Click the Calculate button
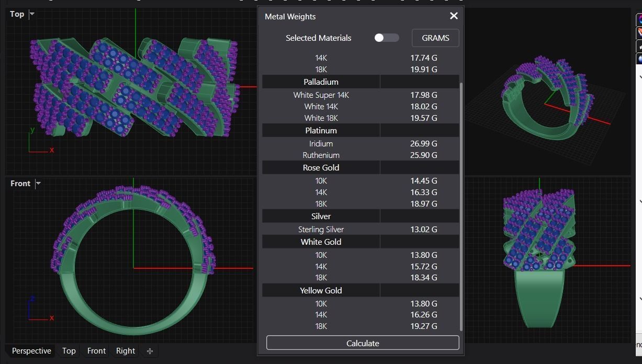Screen dimensions: 642x364 point(363,343)
